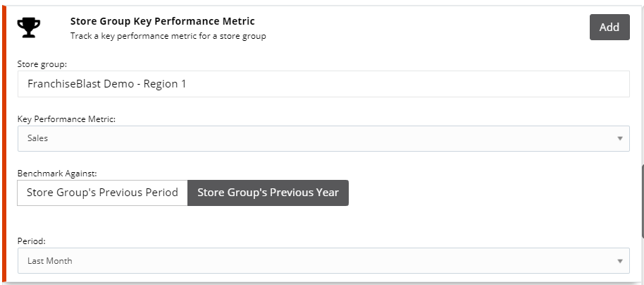Click the trophy icon
The height and width of the screenshot is (285, 644).
coord(29,28)
